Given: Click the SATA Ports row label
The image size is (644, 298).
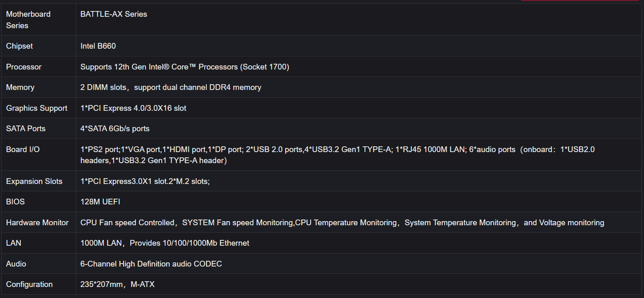Looking at the screenshot, I should click(x=26, y=129).
